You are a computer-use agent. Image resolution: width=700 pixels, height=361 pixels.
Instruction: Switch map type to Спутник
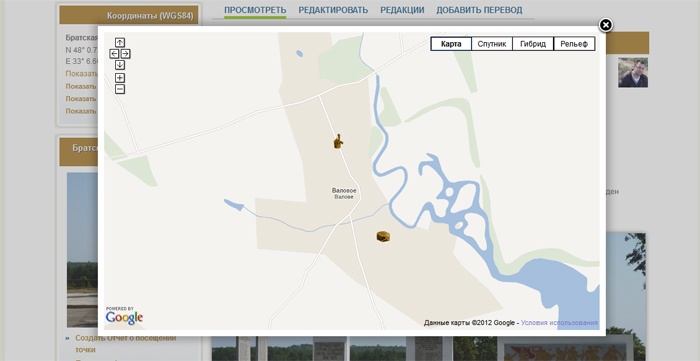click(x=492, y=44)
